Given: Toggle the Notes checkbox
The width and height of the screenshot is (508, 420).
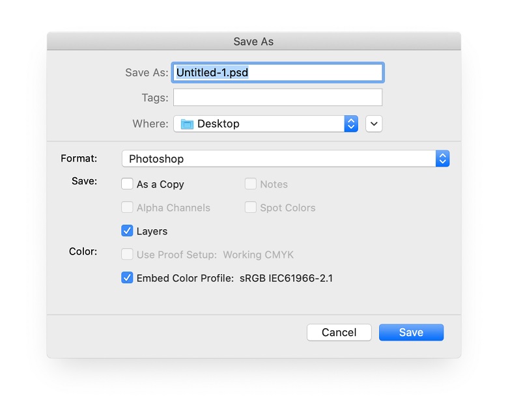Looking at the screenshot, I should tap(251, 184).
